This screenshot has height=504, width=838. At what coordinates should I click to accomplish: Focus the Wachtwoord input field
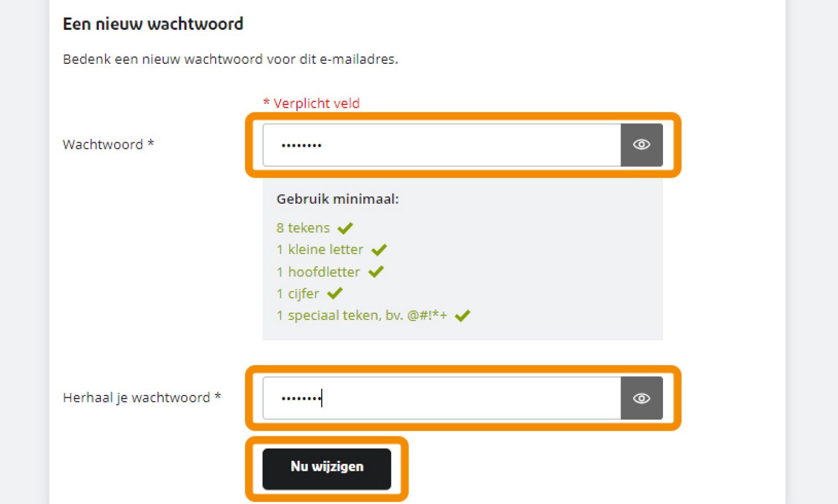(x=442, y=145)
